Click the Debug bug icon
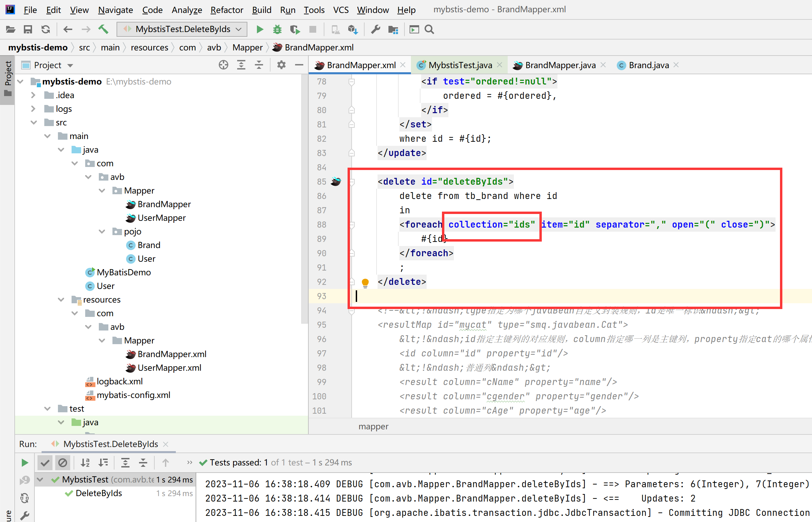The height and width of the screenshot is (522, 812). pyautogui.click(x=277, y=30)
